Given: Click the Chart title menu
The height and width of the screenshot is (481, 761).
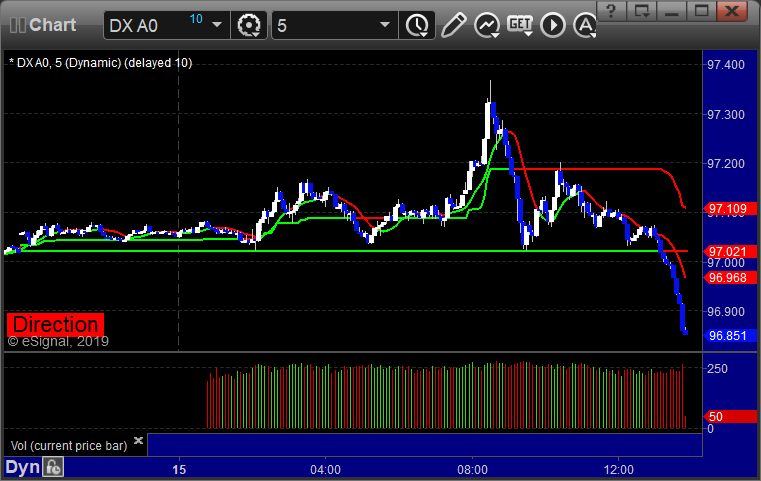Looking at the screenshot, I should [52, 25].
